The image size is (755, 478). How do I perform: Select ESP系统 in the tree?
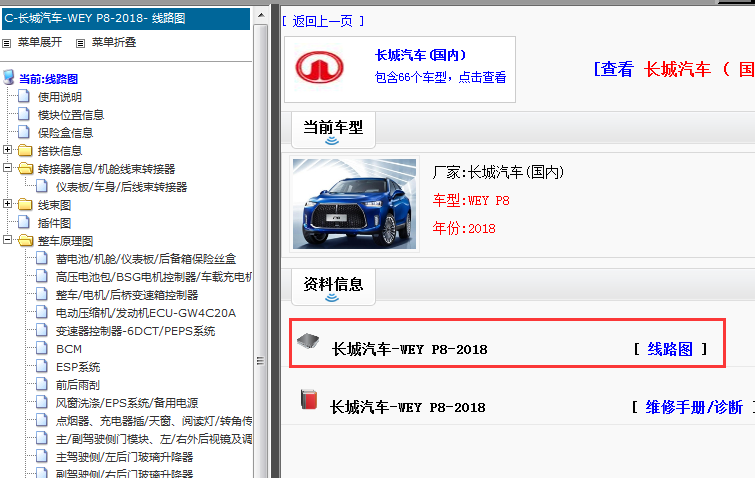pos(78,367)
